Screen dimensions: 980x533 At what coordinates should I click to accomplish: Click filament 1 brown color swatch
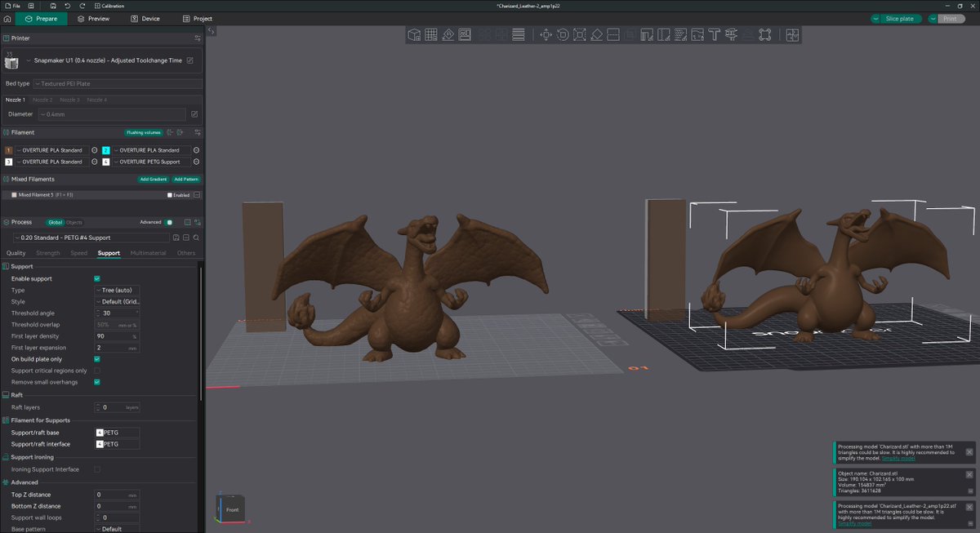8,150
